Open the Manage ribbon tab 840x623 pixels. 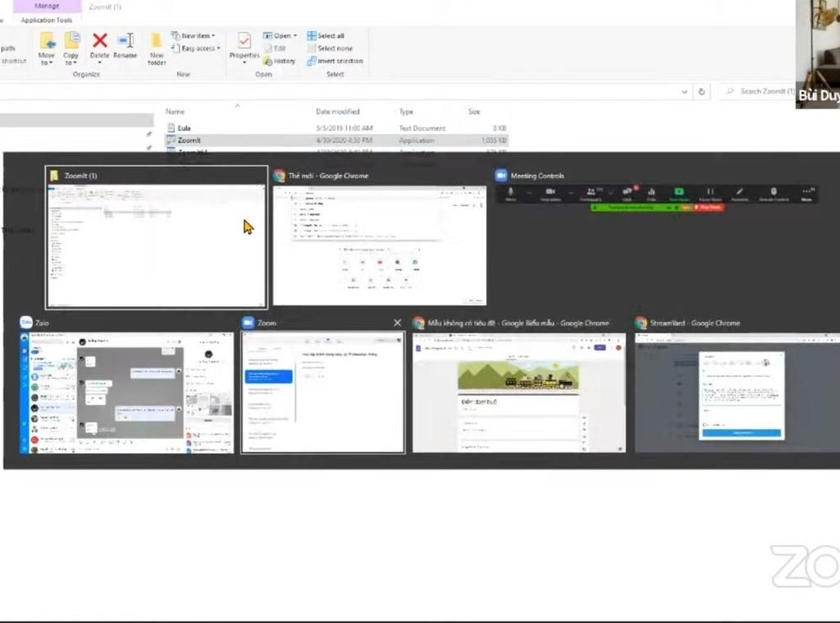click(47, 6)
